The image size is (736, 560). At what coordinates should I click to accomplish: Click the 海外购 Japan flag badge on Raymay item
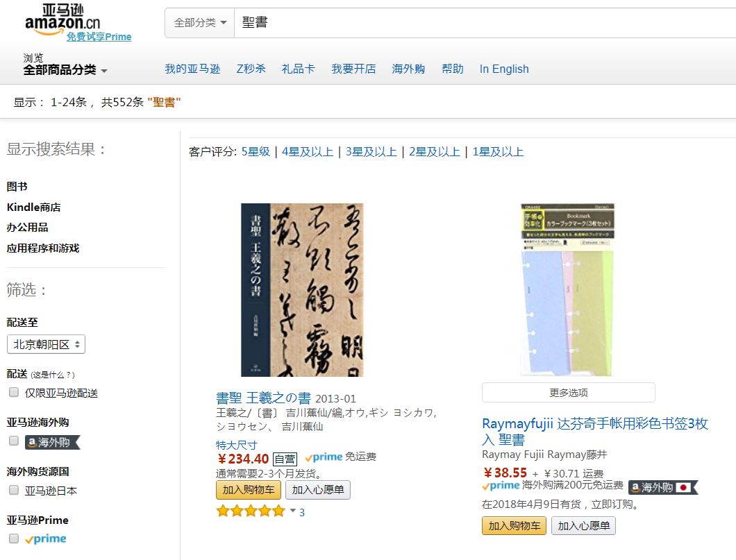tap(663, 488)
